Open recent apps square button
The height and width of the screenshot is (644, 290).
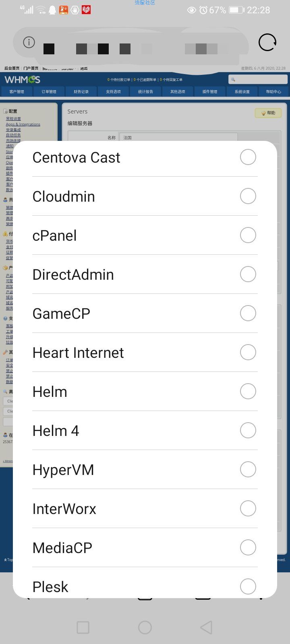(83, 627)
